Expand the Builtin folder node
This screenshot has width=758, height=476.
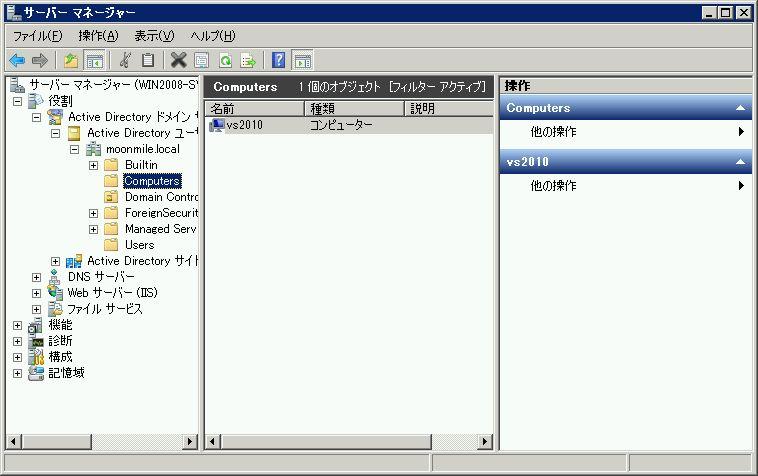pos(94,165)
